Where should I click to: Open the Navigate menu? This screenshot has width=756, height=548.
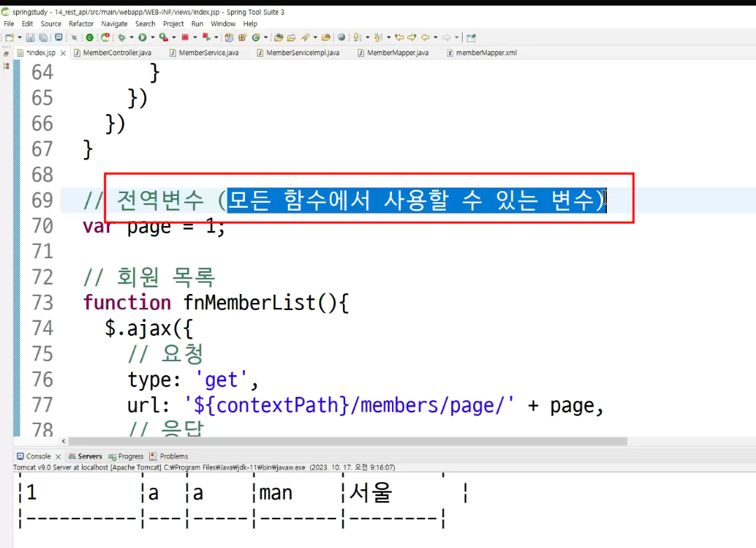click(x=114, y=24)
